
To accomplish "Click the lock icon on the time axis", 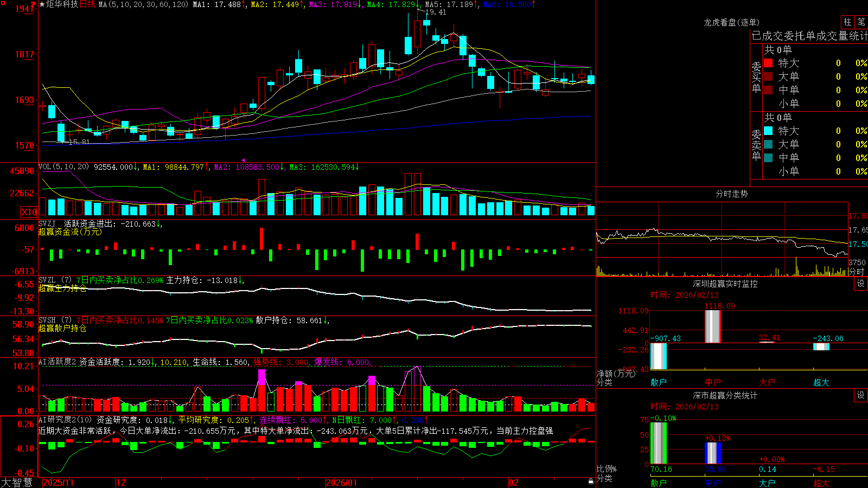I will 591,481.
